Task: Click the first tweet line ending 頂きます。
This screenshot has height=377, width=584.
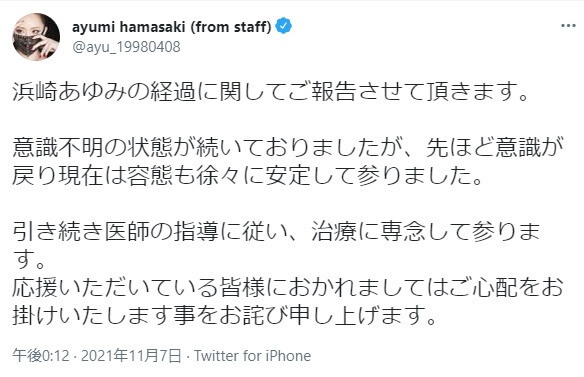Action: point(271,92)
